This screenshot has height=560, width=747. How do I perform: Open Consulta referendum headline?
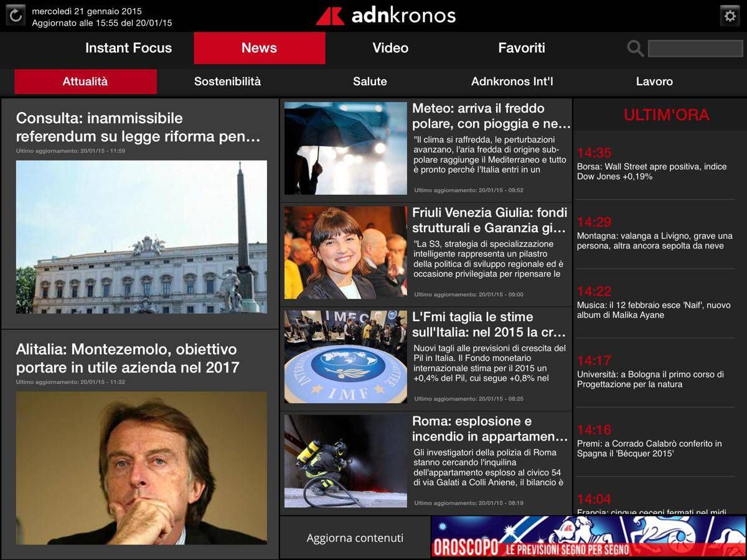[138, 127]
